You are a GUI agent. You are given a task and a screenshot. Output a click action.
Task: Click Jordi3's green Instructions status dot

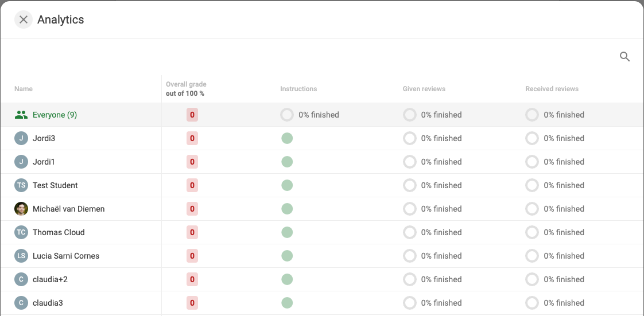tap(287, 138)
